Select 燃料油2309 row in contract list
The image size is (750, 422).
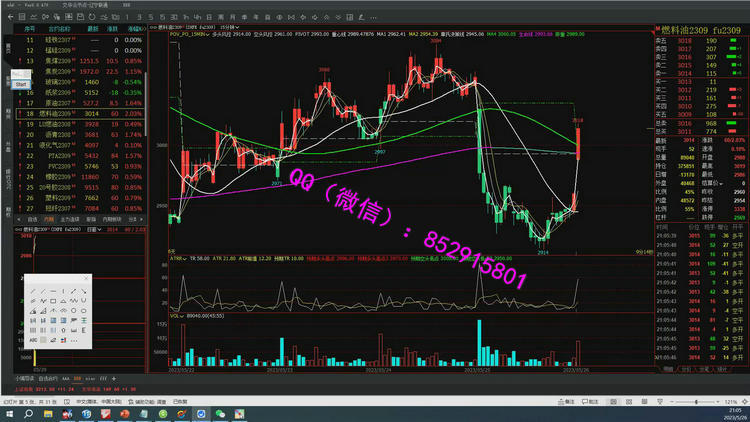pos(55,114)
